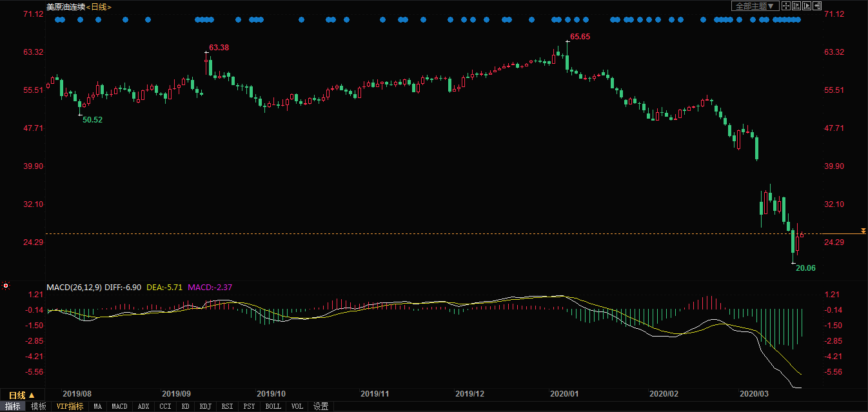Click the 20.06 low price label
Image resolution: width=868 pixels, height=412 pixels.
[x=805, y=268]
